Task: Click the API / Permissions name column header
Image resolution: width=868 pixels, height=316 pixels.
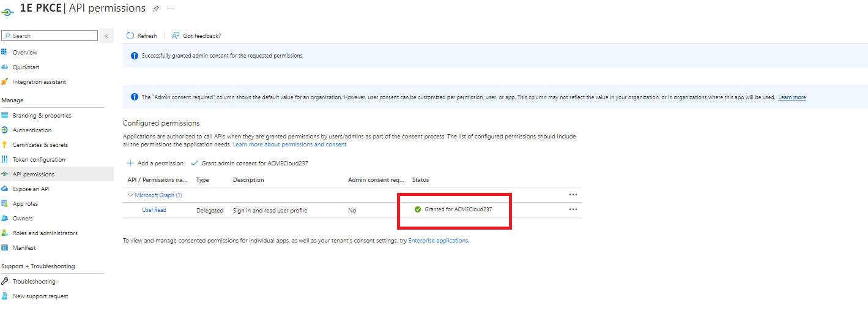Action: [158, 180]
